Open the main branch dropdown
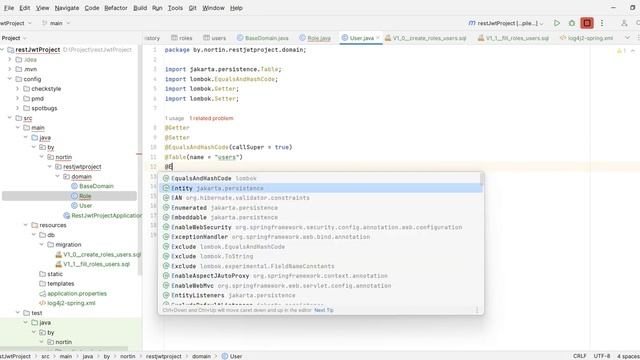This screenshot has height=360, width=640. click(x=56, y=23)
